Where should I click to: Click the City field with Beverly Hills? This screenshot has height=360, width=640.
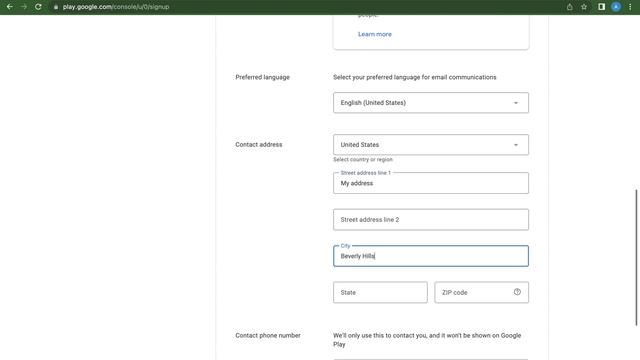[431, 256]
